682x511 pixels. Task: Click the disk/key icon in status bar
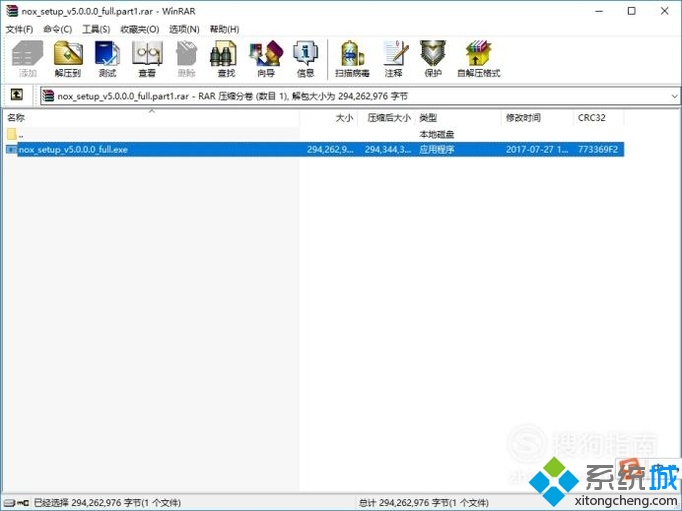coord(16,503)
